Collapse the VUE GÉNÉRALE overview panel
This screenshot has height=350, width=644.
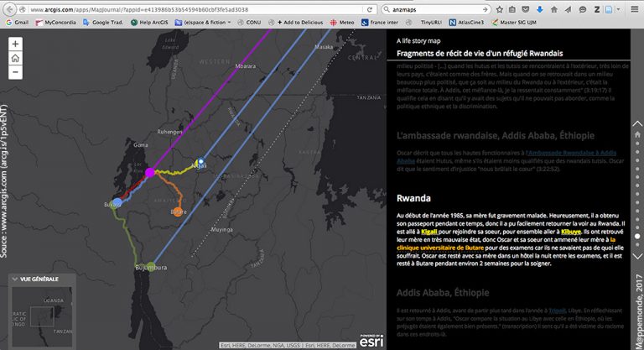click(x=13, y=279)
